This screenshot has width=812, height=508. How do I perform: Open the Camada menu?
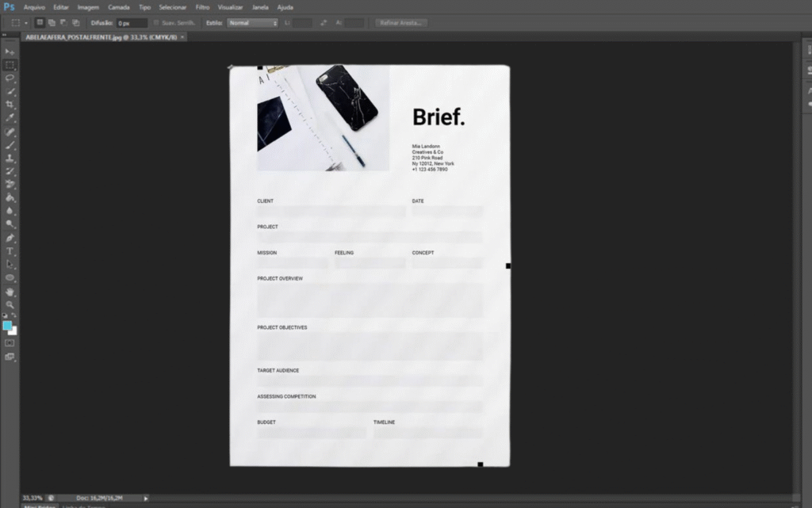pyautogui.click(x=119, y=7)
